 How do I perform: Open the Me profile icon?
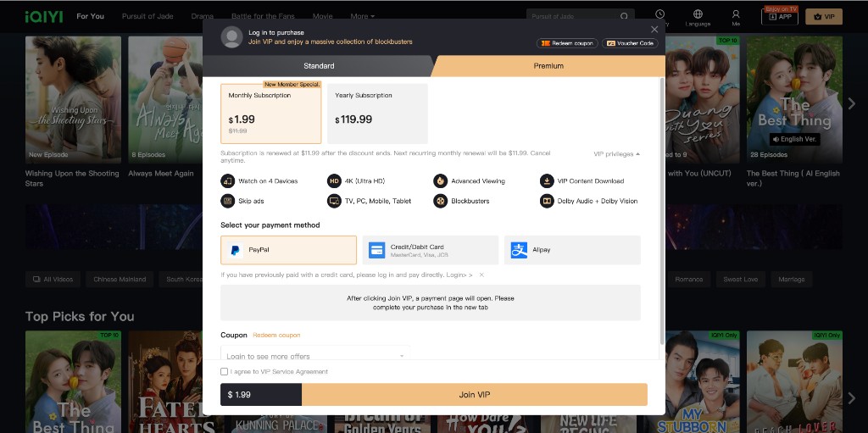736,14
